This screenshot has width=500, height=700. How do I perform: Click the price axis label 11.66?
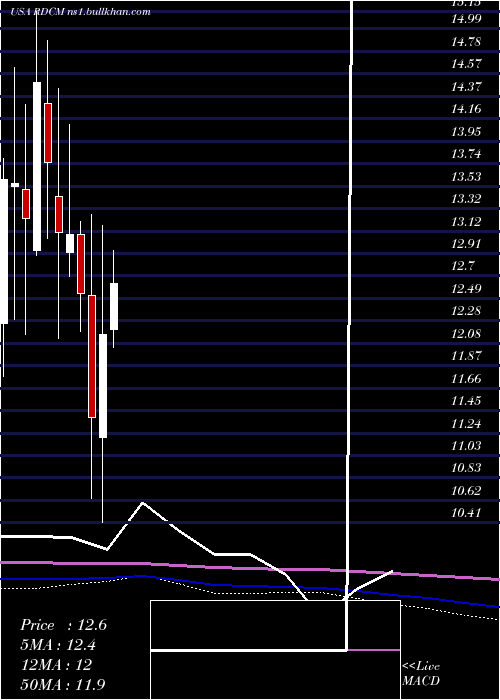pyautogui.click(x=466, y=379)
